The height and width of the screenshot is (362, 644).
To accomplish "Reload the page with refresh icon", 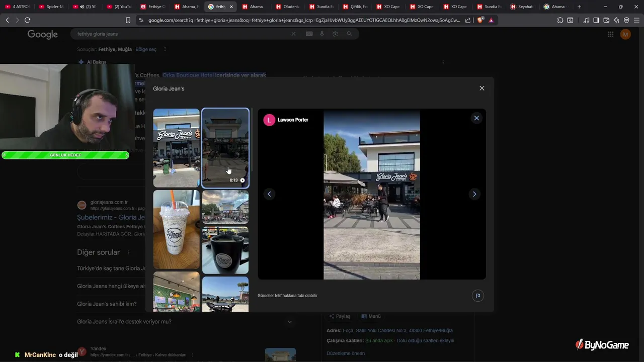I will click(x=27, y=20).
